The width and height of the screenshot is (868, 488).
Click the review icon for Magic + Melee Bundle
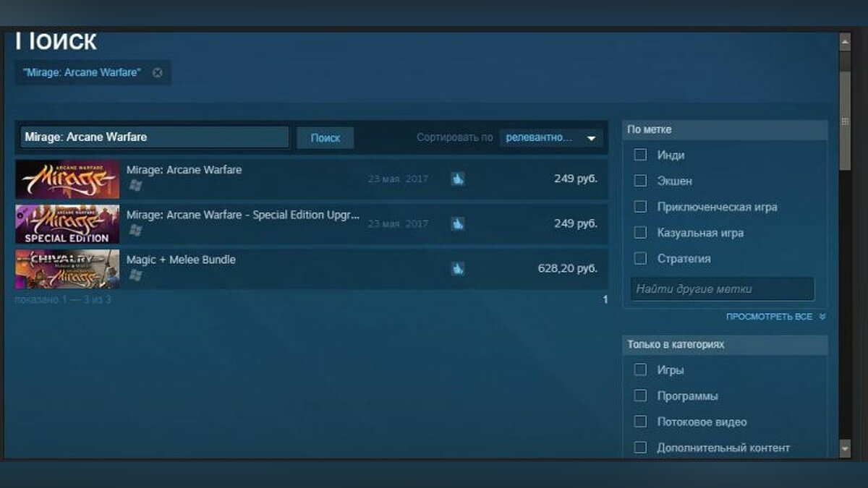point(457,269)
